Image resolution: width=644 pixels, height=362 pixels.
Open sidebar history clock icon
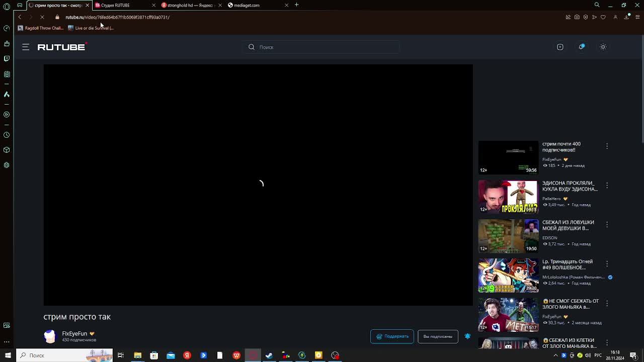[x=7, y=135]
